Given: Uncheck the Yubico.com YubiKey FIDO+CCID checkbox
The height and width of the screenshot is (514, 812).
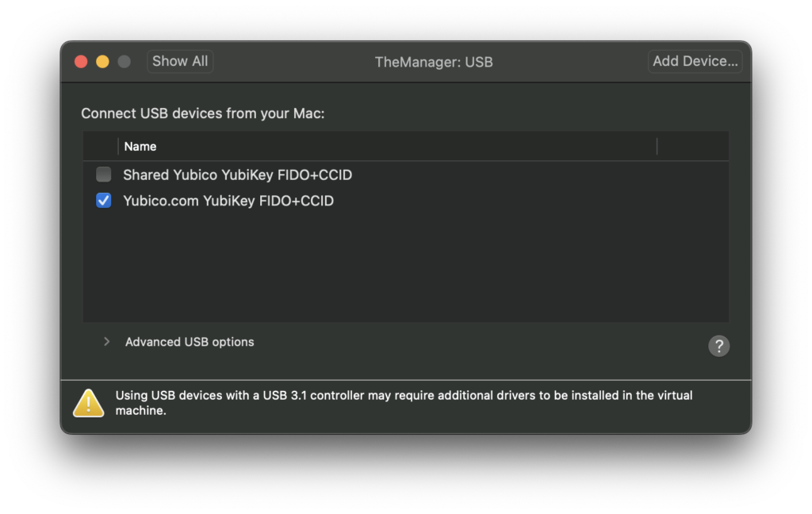Looking at the screenshot, I should point(104,201).
